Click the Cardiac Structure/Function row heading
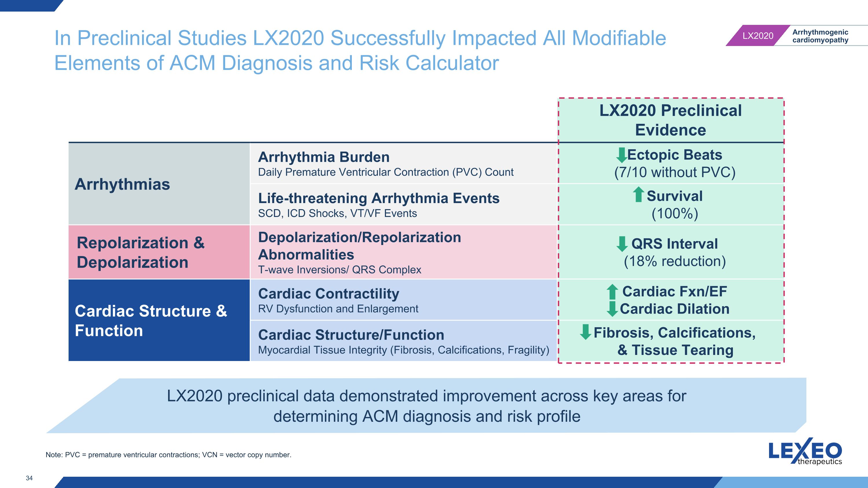This screenshot has width=868, height=488. tap(351, 335)
